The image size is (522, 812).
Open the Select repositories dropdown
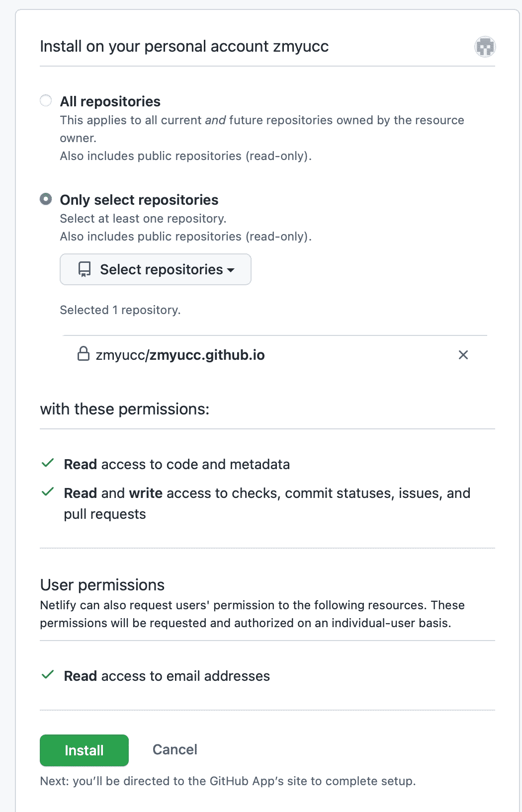click(156, 269)
